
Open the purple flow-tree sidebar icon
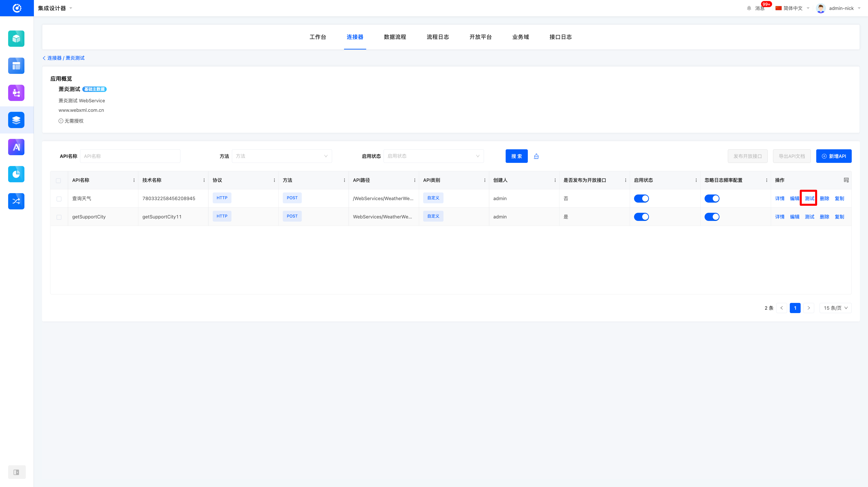[16, 93]
